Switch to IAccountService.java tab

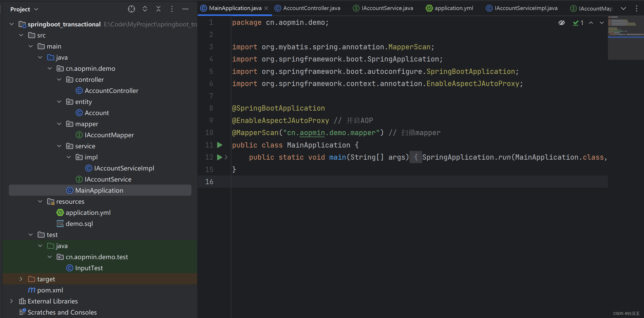point(383,8)
